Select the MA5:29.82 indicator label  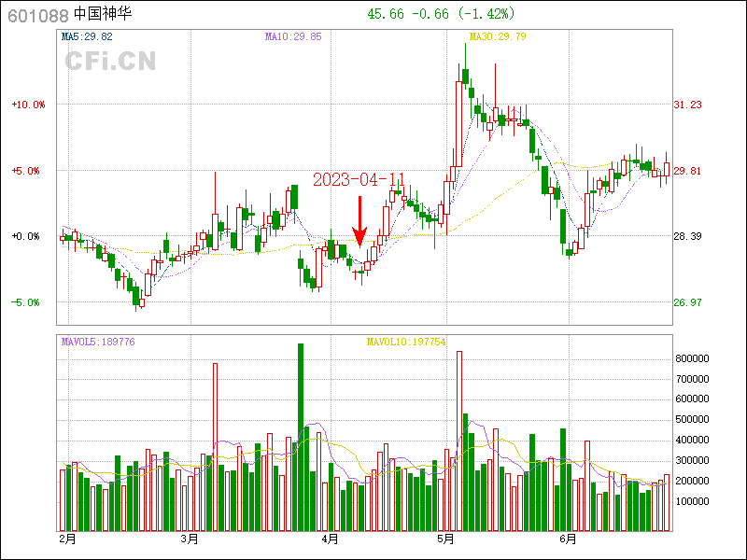click(x=87, y=36)
